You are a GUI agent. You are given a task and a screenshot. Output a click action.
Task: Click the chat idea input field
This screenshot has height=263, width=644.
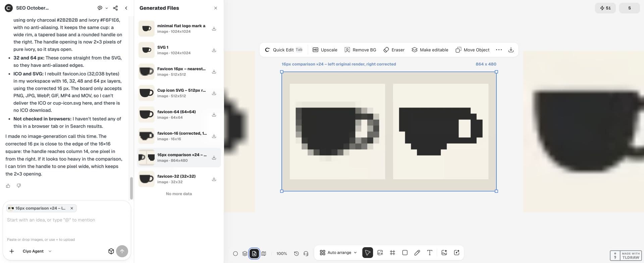pyautogui.click(x=67, y=220)
